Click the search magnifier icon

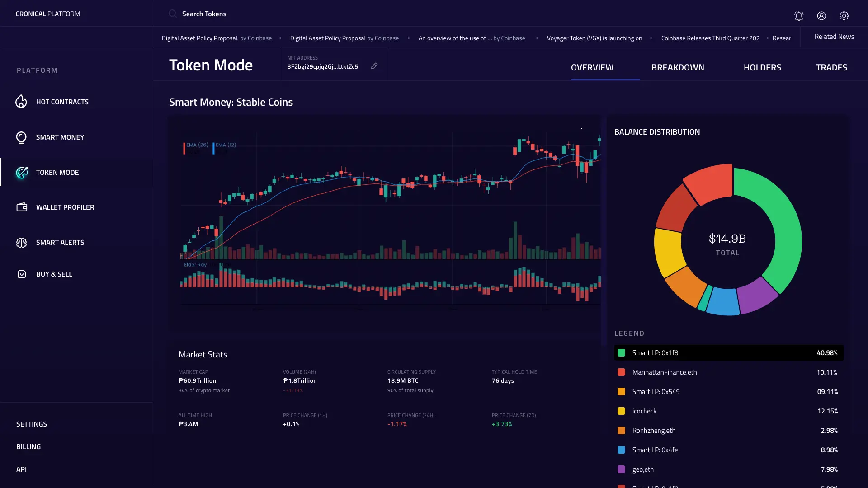point(173,14)
